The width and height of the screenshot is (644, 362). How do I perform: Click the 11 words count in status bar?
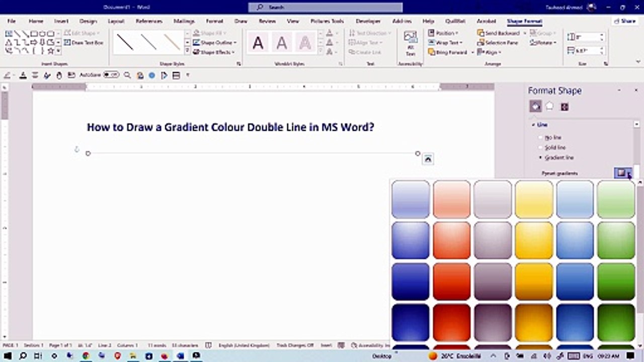click(157, 345)
